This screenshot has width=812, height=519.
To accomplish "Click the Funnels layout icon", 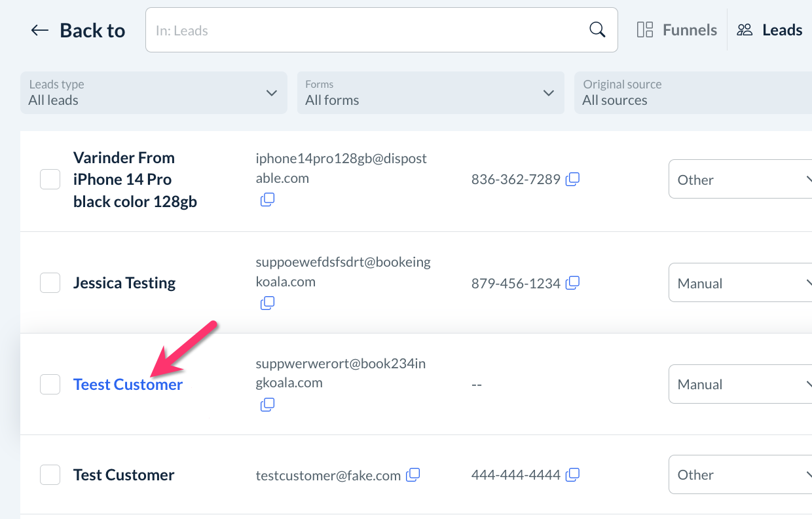I will [645, 30].
